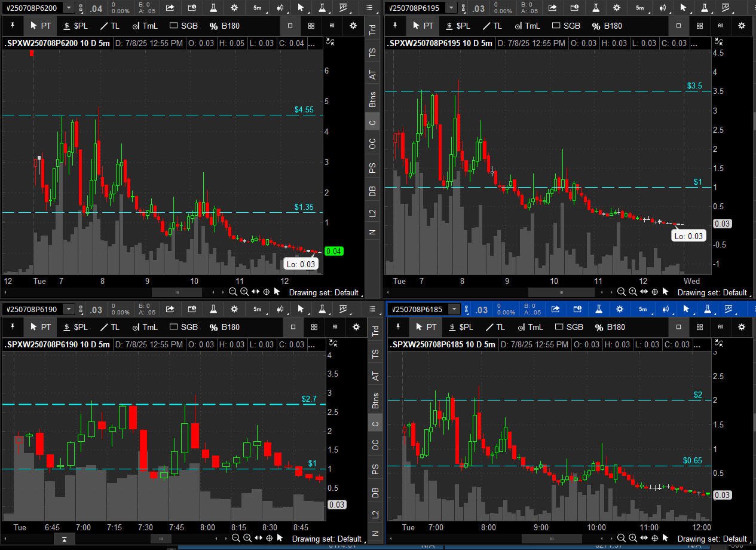Choose the SGB rectangle tool in the P6195 chart
The height and width of the screenshot is (550, 756).
(x=565, y=26)
